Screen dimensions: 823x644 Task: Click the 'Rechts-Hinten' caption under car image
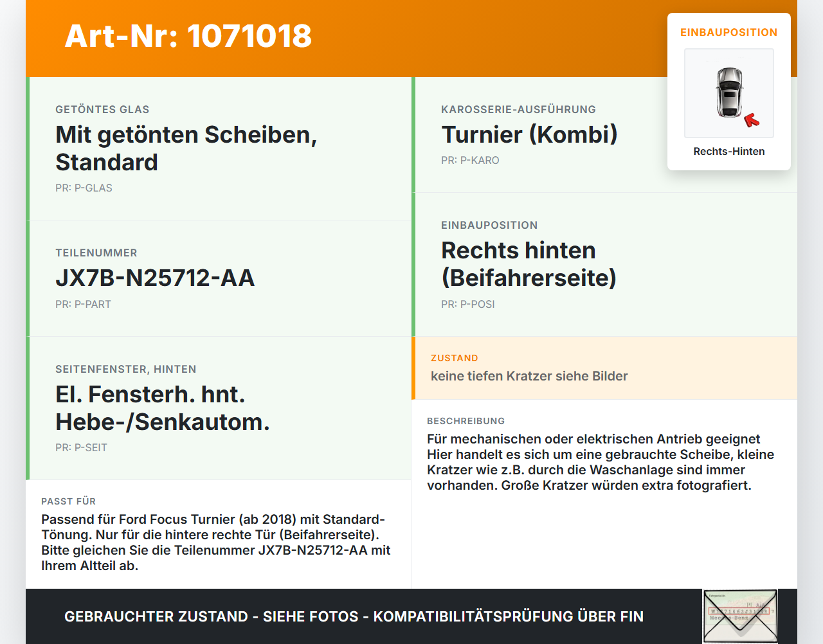pyautogui.click(x=729, y=152)
